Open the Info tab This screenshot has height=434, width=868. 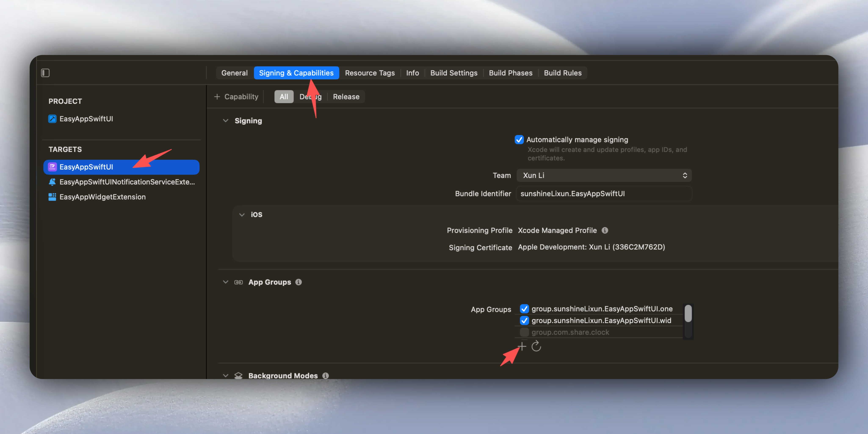click(x=412, y=73)
